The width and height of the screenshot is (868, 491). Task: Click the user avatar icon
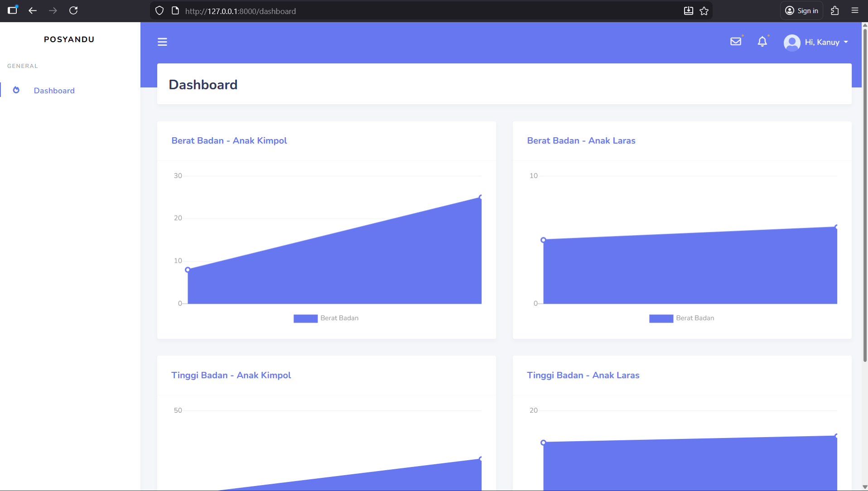(792, 43)
